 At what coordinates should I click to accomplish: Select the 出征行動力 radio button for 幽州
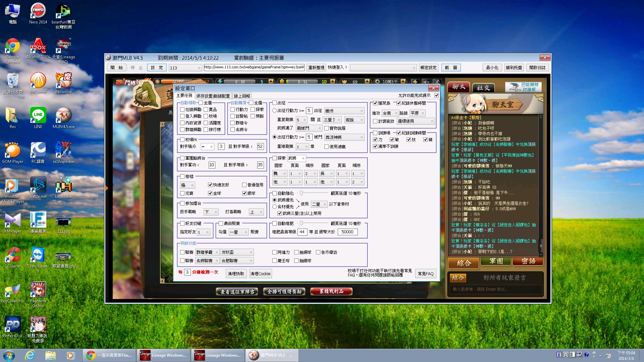pos(274,111)
